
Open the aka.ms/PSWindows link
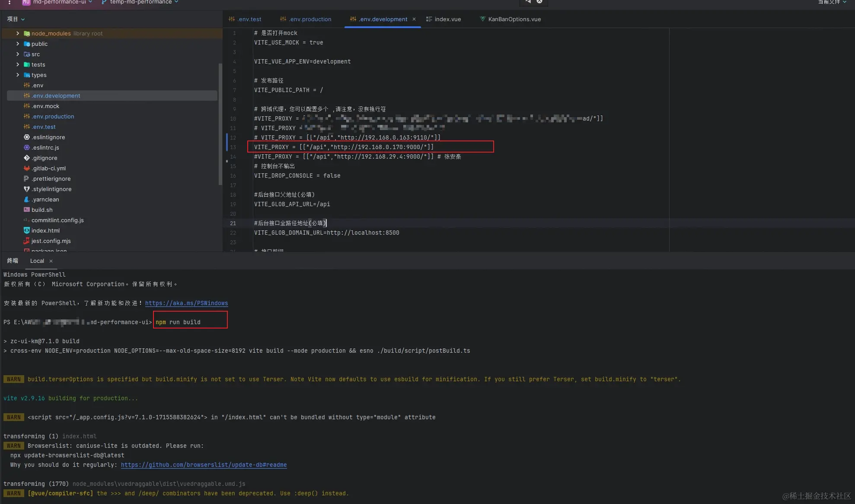pos(186,303)
